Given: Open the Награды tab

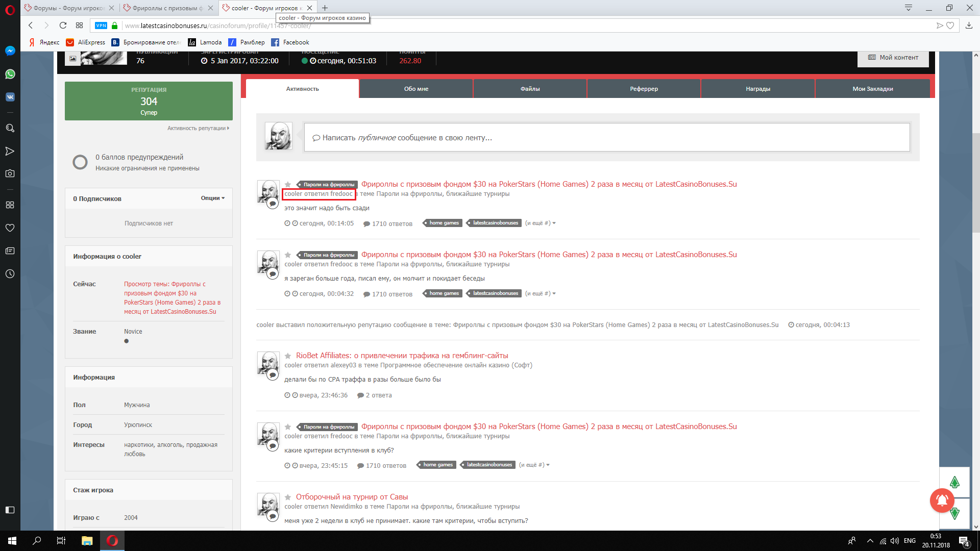Looking at the screenshot, I should (x=757, y=89).
